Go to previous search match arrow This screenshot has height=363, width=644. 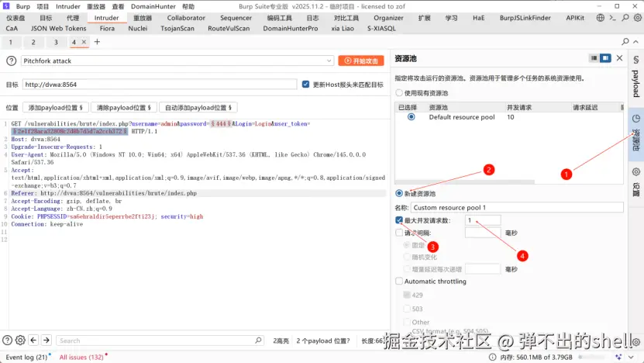[x=33, y=341]
